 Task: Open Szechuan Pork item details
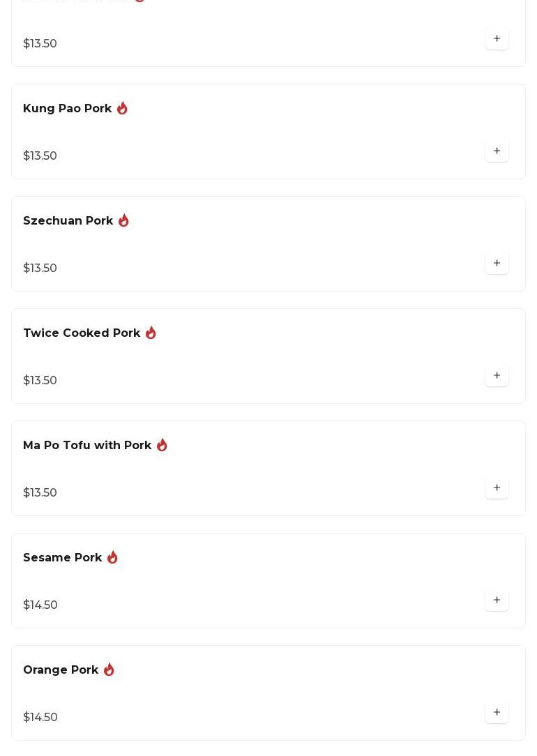point(68,221)
